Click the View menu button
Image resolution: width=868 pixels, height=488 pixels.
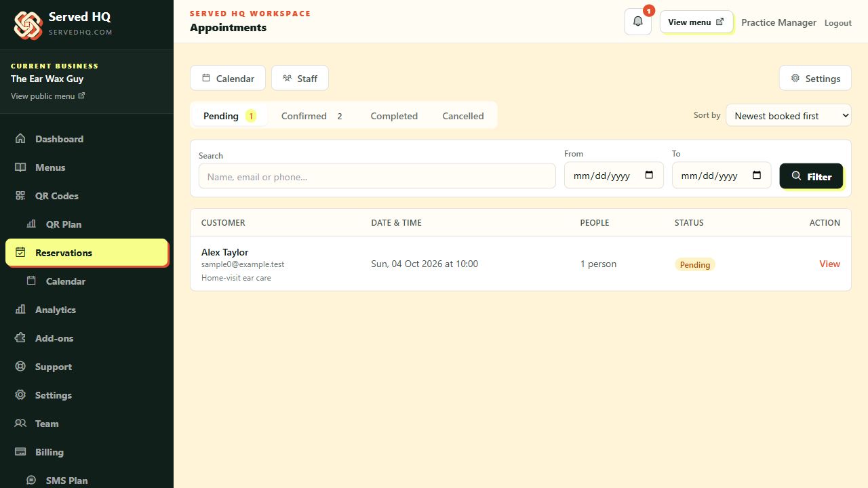(x=696, y=22)
